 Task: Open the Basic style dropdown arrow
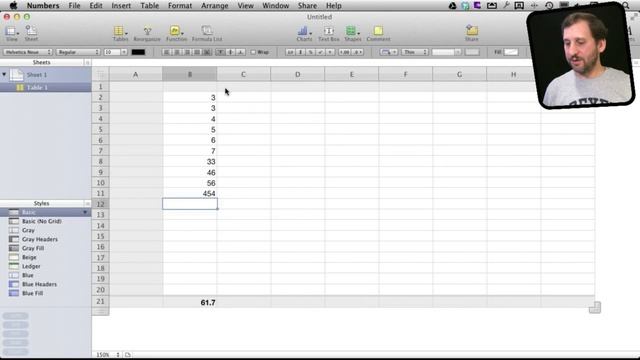click(x=85, y=212)
